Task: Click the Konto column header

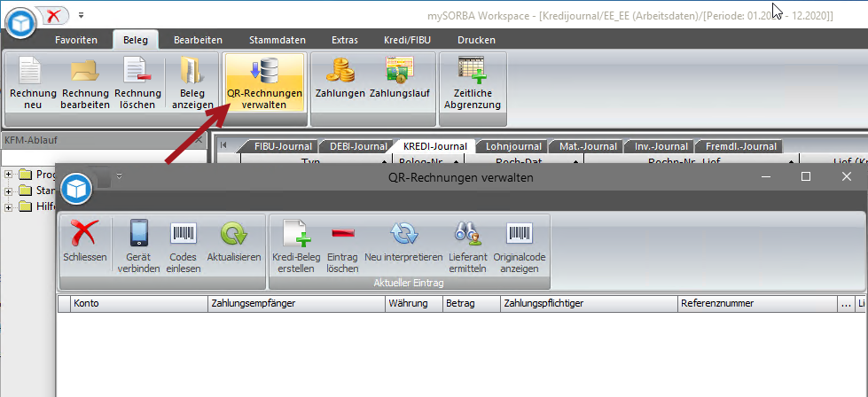Action: click(x=139, y=304)
